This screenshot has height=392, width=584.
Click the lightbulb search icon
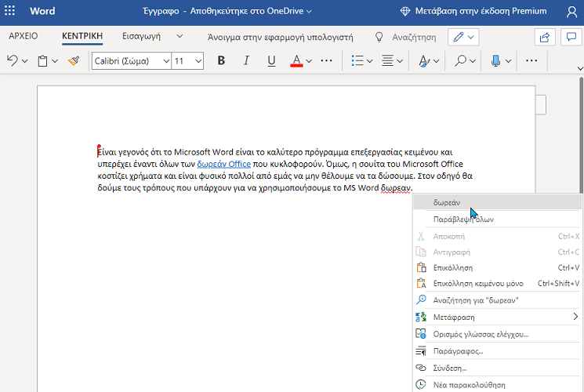(x=379, y=38)
